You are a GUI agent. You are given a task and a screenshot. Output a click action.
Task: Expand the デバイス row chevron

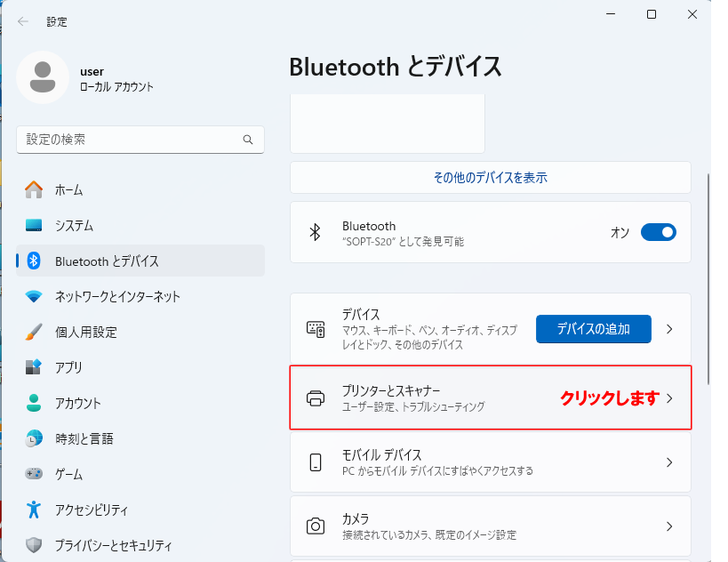tap(669, 329)
